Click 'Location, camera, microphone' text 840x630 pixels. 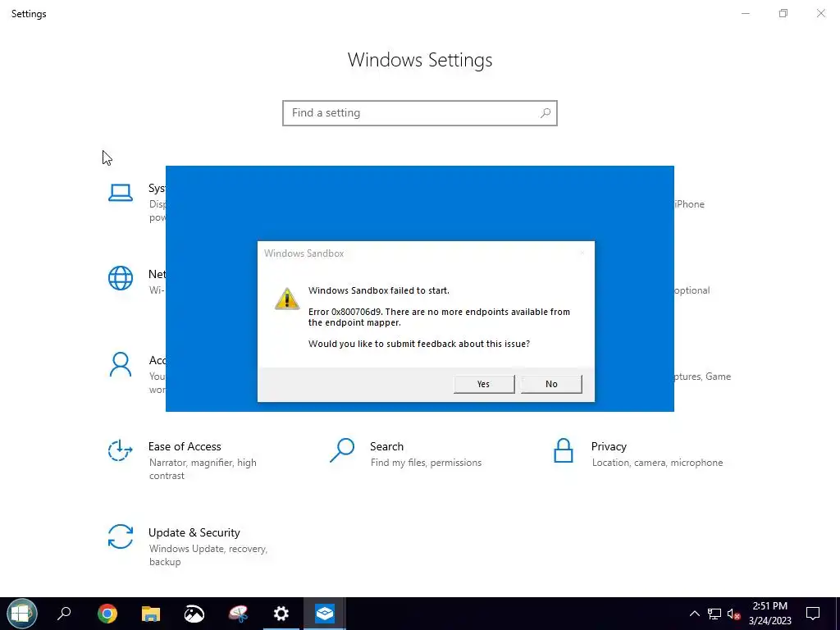(657, 463)
